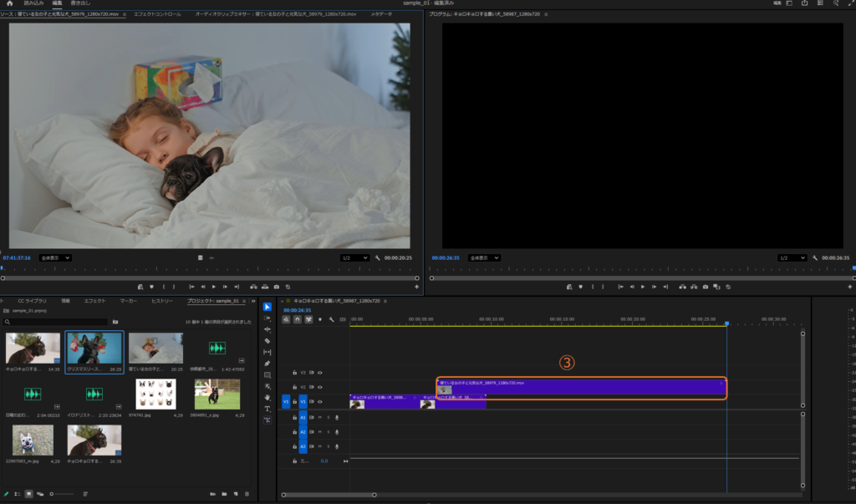Open source monitor zoom level dropdown

coord(55,258)
